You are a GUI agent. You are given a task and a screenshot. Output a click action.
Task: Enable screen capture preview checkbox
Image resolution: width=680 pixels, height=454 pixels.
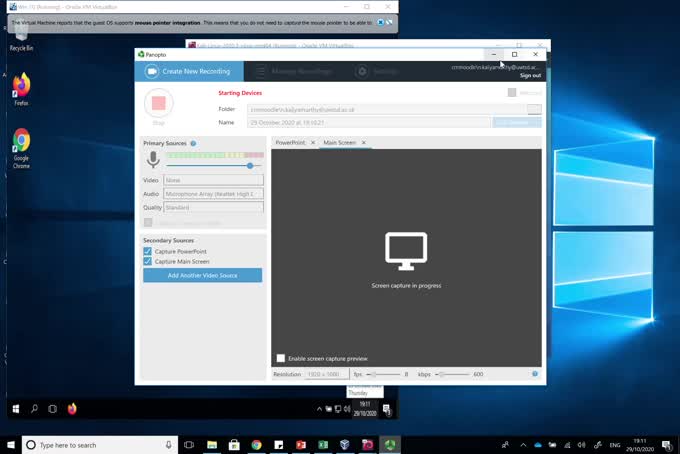coord(281,358)
